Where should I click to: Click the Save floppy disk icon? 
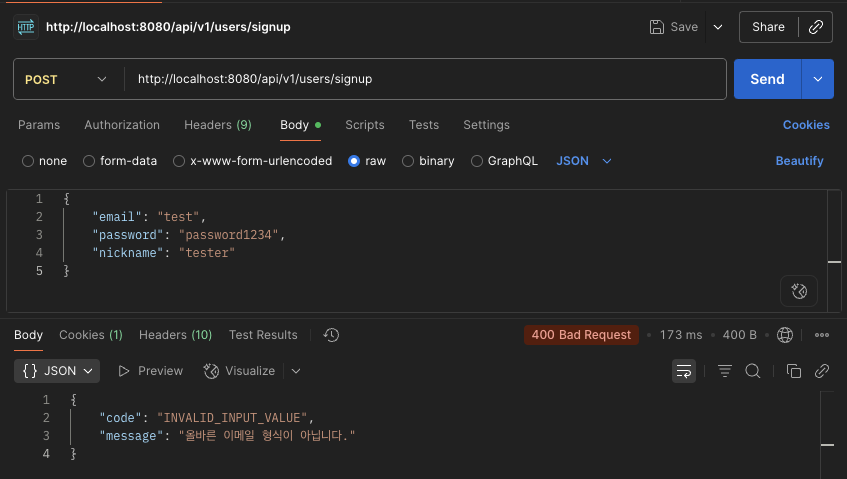pos(656,27)
